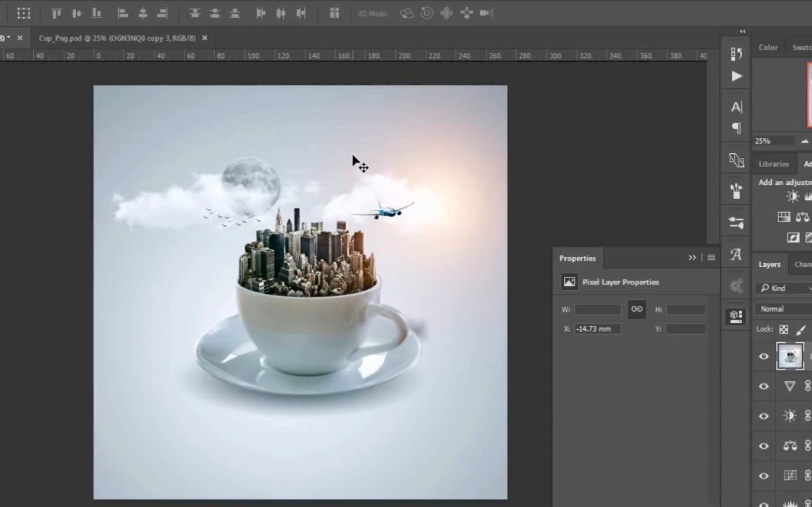Open the Brush Presets panel icon

coord(736,191)
